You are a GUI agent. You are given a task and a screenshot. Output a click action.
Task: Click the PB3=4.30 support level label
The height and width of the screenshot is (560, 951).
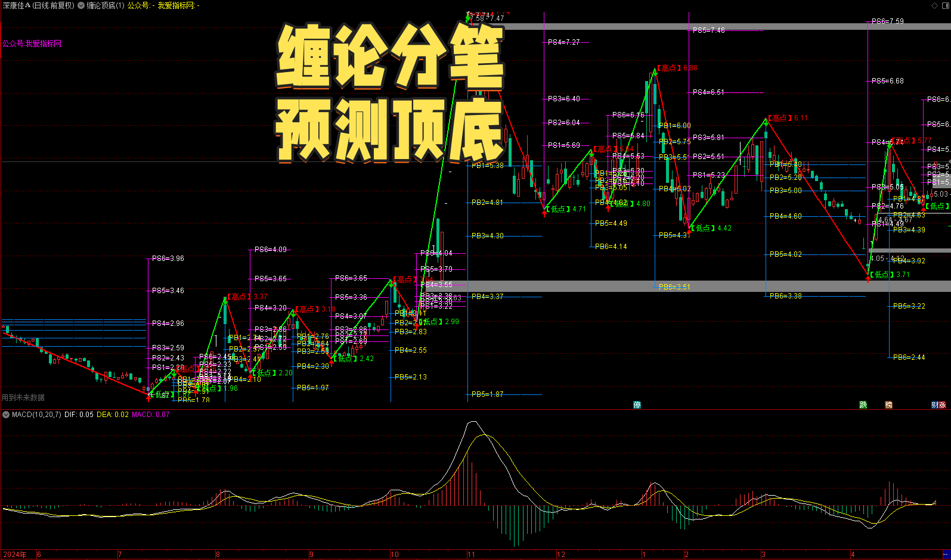coord(487,236)
